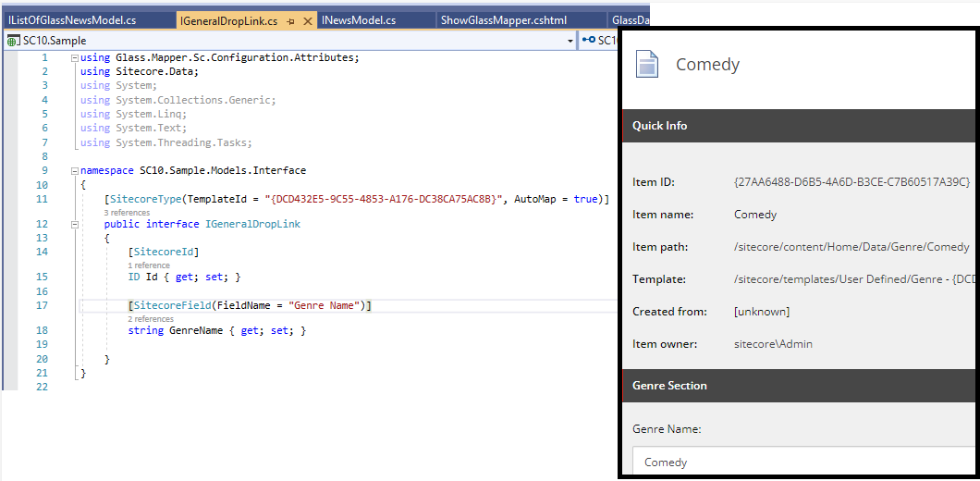
Task: Click line number 17 in the gutter
Action: 42,305
